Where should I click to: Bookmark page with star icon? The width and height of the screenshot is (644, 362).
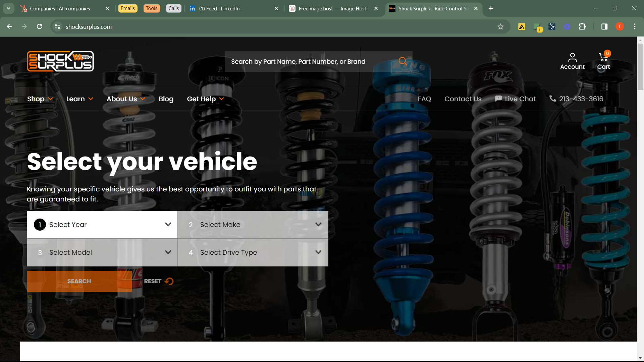[500, 27]
